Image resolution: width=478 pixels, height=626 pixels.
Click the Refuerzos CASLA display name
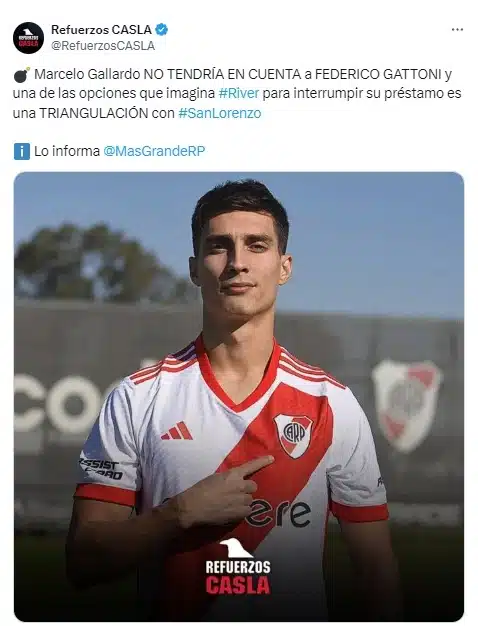(x=101, y=30)
